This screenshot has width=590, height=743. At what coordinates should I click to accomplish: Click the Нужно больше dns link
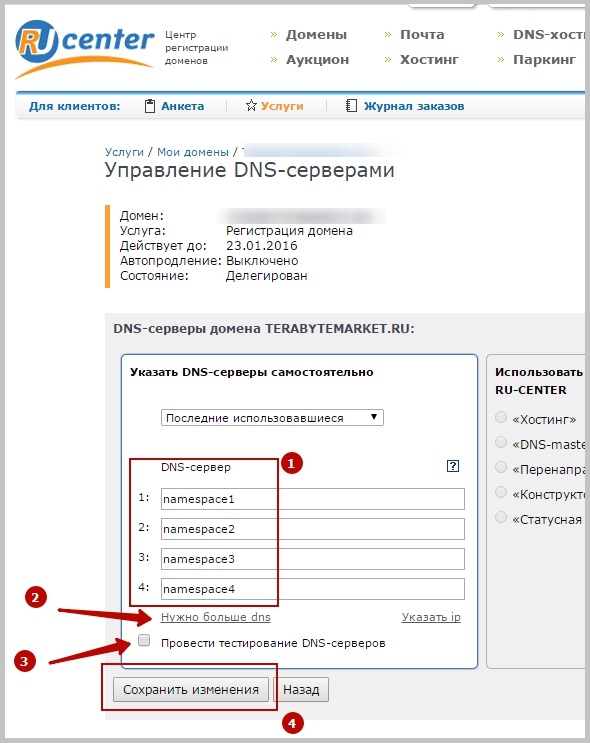(216, 617)
